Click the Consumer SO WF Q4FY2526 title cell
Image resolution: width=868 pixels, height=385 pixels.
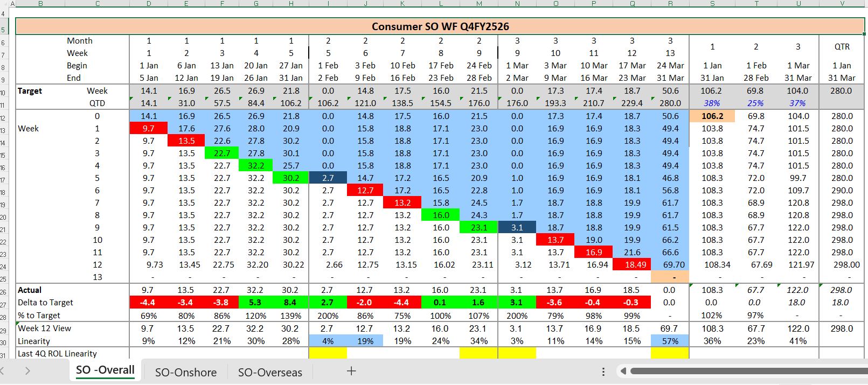point(440,26)
